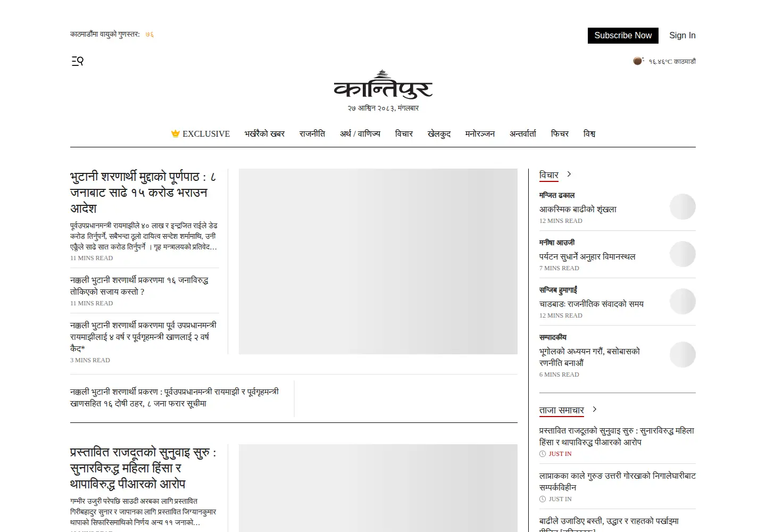Click author avatar beside सन्जिब हुमागाईं
This screenshot has height=532, width=766.
click(x=682, y=302)
